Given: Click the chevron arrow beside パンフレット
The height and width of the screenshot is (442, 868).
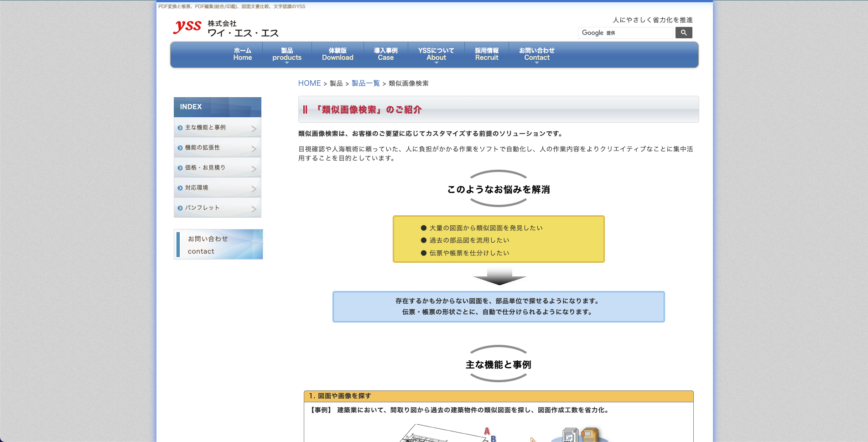Looking at the screenshot, I should coord(254,209).
